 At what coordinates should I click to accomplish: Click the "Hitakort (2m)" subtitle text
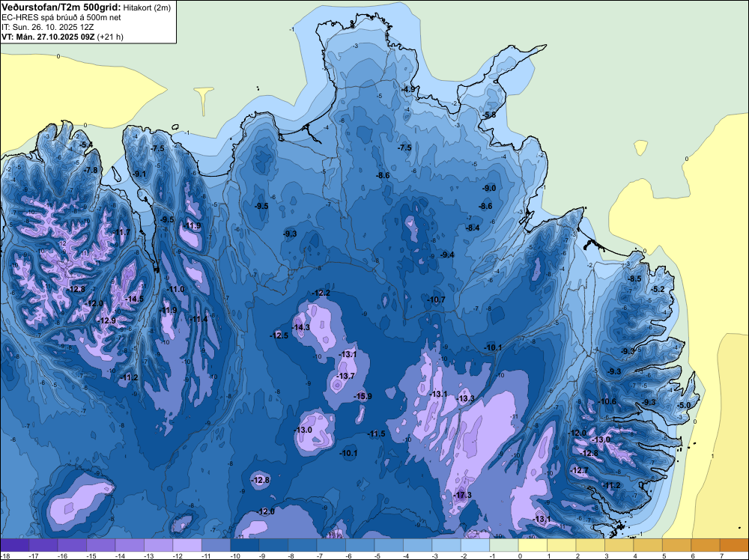[x=147, y=7]
